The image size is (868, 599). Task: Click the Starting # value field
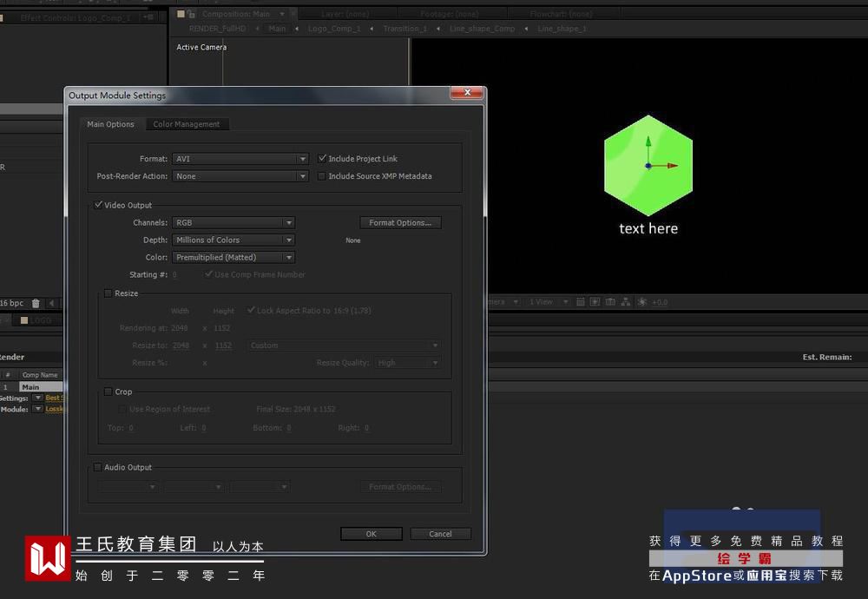[x=175, y=274]
